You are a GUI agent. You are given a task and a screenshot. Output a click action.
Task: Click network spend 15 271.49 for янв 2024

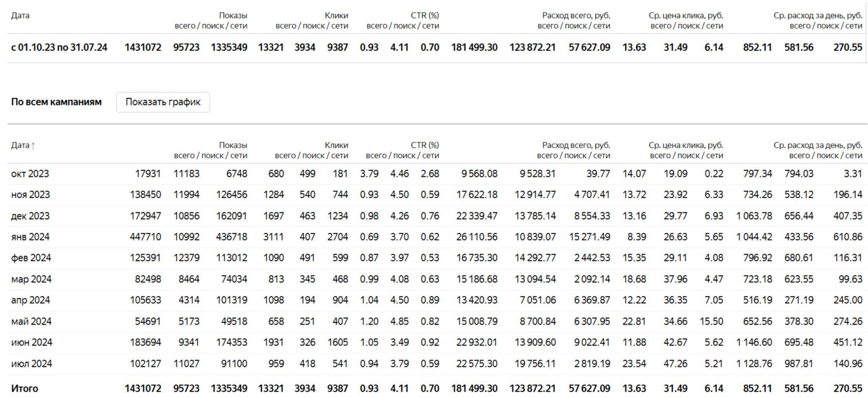click(x=590, y=237)
